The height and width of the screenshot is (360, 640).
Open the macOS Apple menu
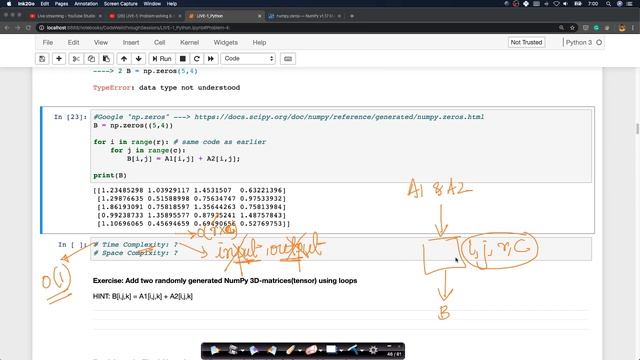(9, 4)
